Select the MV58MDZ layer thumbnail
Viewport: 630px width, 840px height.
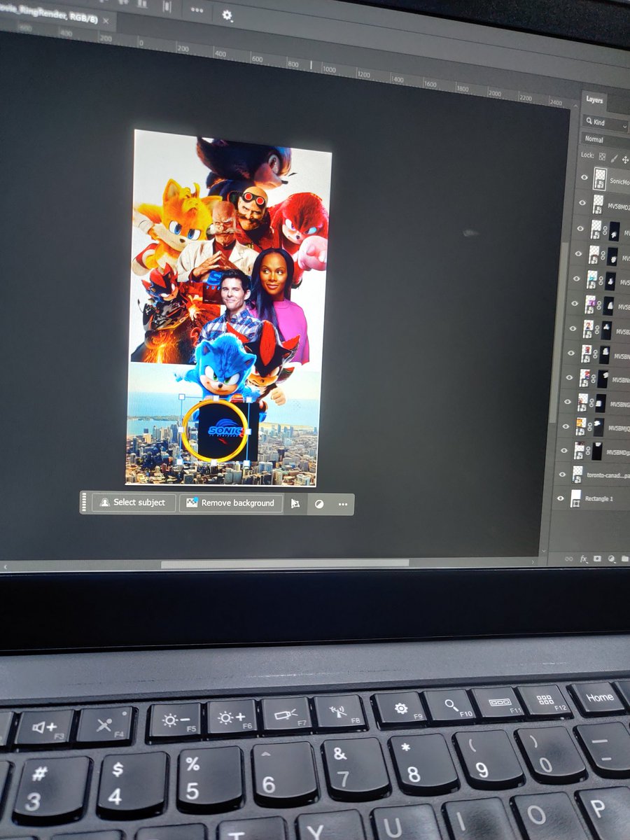pyautogui.click(x=598, y=204)
